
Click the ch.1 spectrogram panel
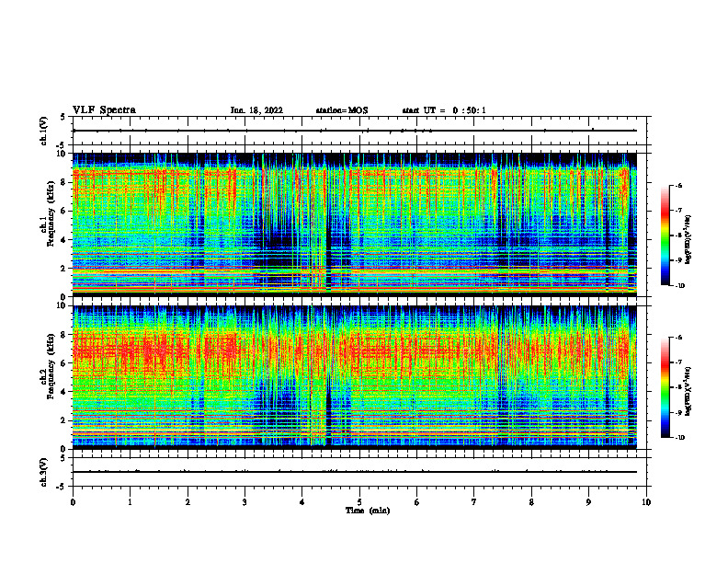click(x=354, y=224)
